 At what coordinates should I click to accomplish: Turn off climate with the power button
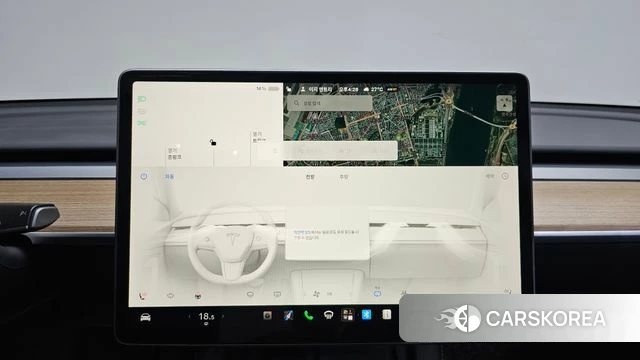tap(144, 176)
